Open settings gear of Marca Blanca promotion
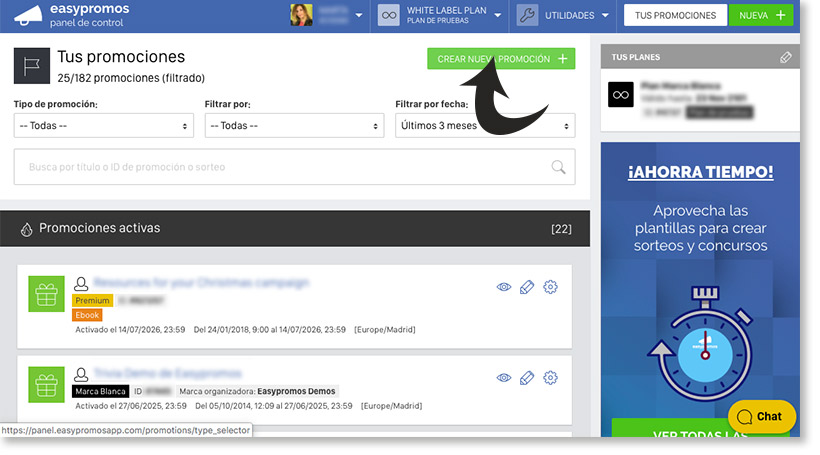The height and width of the screenshot is (455, 820). coord(550,378)
